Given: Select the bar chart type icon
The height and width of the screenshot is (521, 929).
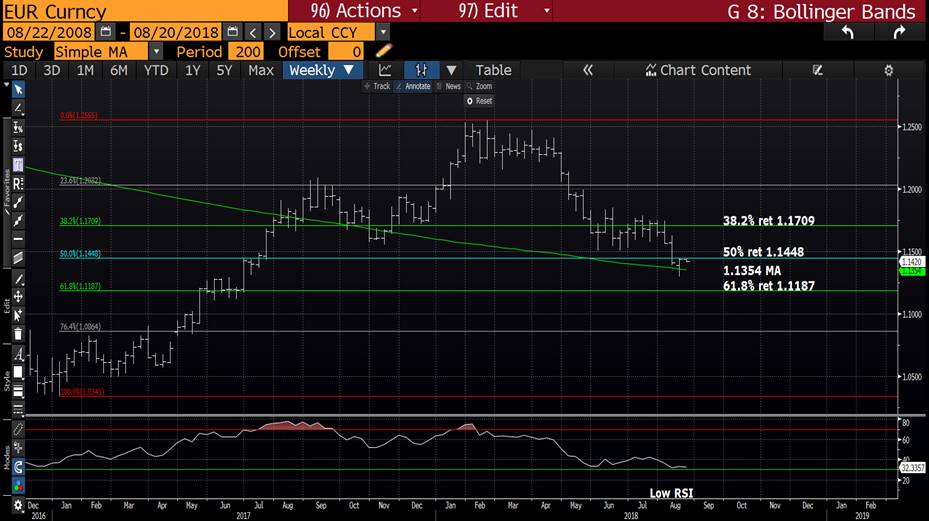Looking at the screenshot, I should pyautogui.click(x=421, y=70).
